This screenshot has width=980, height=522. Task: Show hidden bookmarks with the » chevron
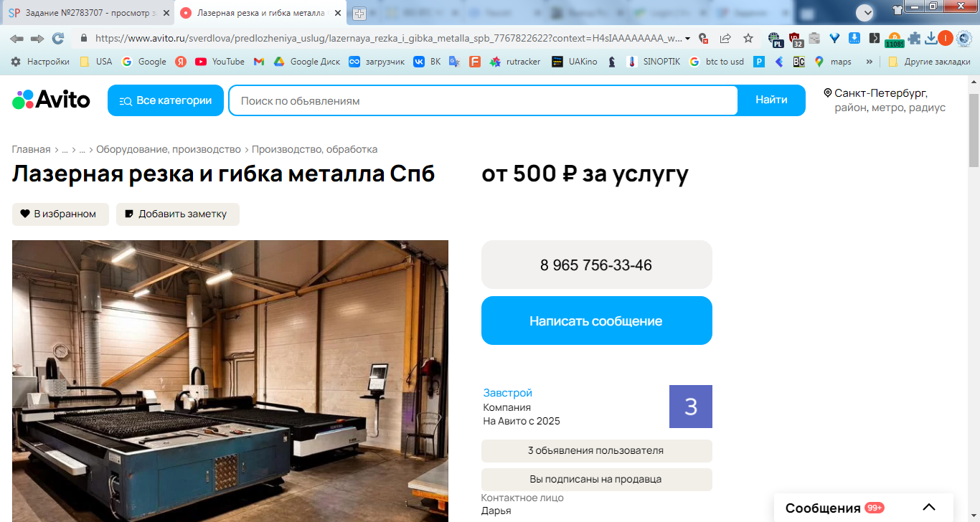coord(870,62)
